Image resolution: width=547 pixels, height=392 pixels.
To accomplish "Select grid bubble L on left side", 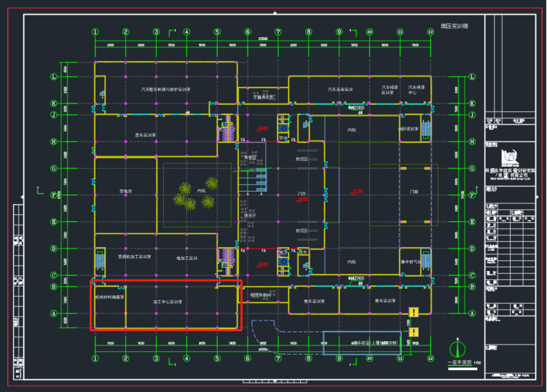I will [x=53, y=77].
